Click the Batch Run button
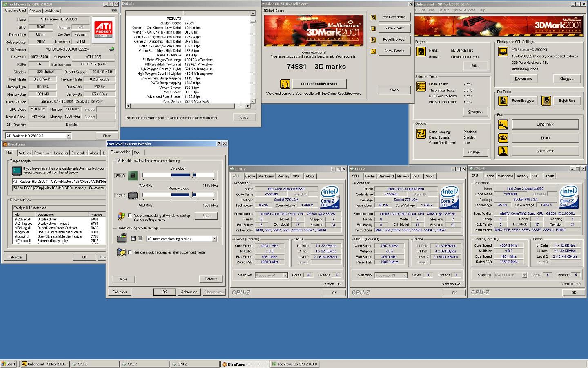The height and width of the screenshot is (368, 588). coord(567,101)
